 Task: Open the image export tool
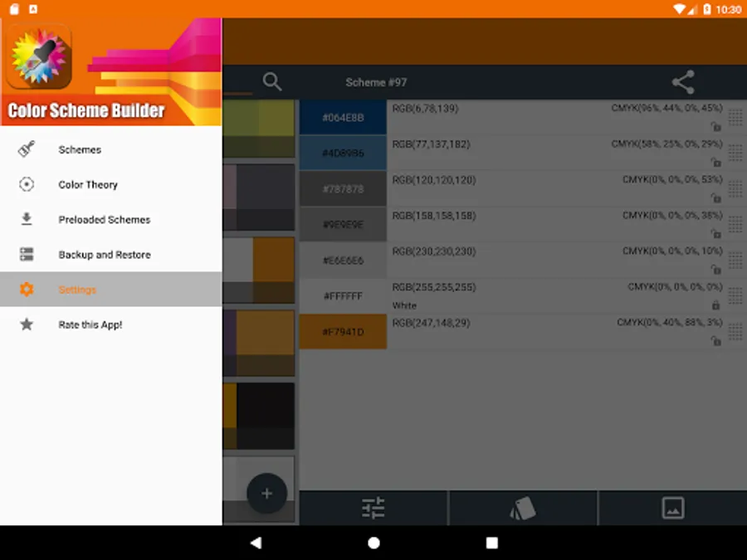point(672,507)
